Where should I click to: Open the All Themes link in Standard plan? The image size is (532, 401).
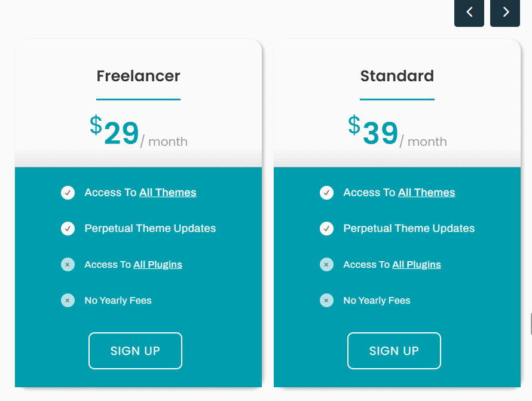click(x=426, y=192)
